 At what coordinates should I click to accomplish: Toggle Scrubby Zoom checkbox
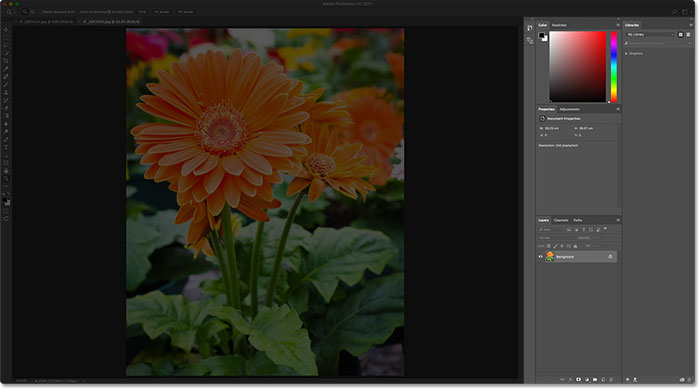point(109,12)
